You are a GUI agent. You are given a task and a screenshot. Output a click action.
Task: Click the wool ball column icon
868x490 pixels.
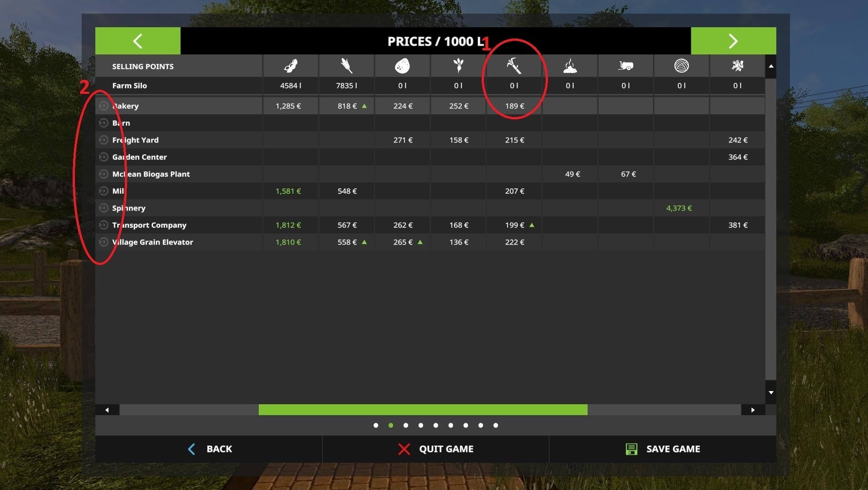point(681,66)
